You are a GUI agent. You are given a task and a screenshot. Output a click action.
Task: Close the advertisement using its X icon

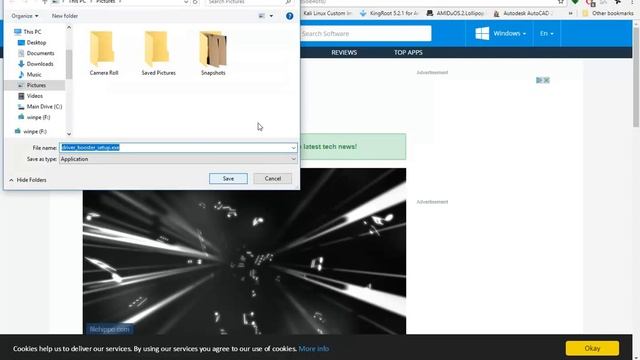547,80
